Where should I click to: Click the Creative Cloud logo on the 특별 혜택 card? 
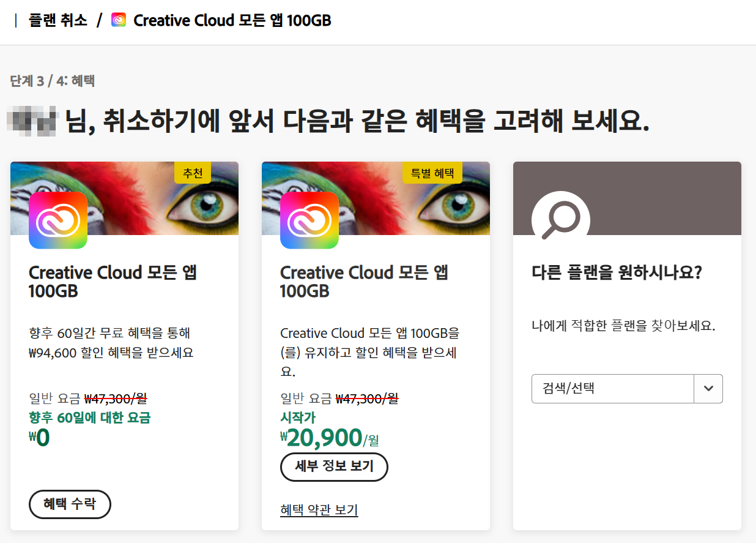tap(309, 220)
